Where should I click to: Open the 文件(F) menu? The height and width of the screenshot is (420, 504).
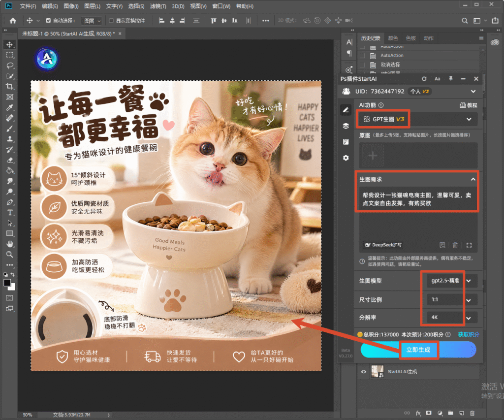click(x=28, y=6)
